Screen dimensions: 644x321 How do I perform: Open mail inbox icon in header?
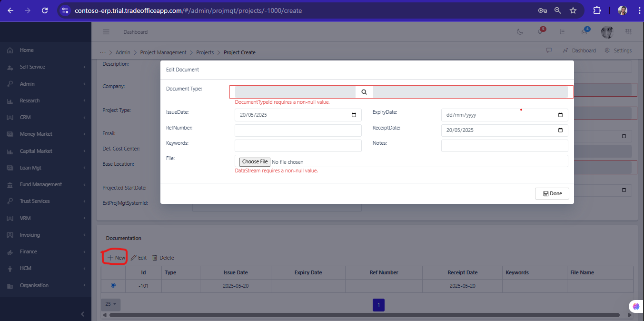[x=584, y=32]
